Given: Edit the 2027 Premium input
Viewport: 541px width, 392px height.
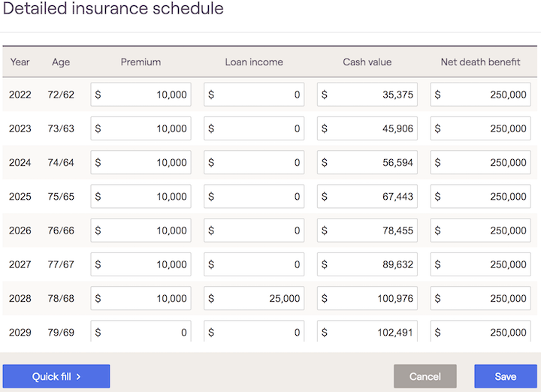Looking at the screenshot, I should coord(141,264).
